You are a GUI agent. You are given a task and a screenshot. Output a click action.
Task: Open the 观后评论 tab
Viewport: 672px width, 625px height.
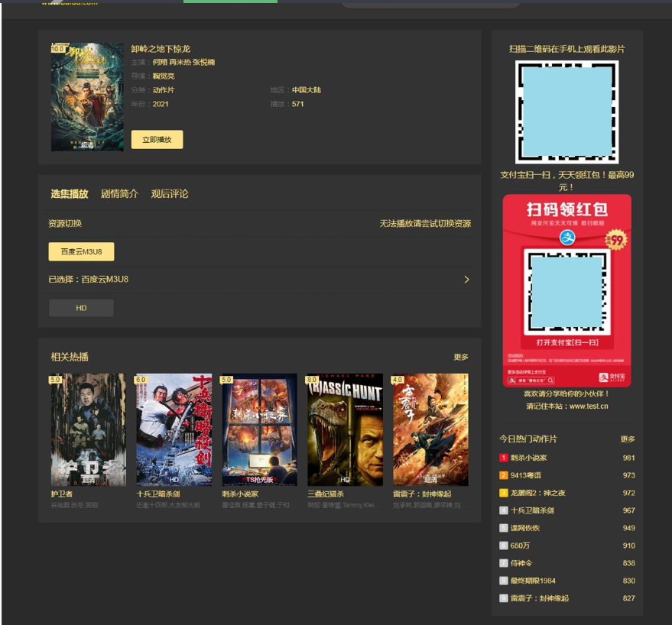pos(169,194)
